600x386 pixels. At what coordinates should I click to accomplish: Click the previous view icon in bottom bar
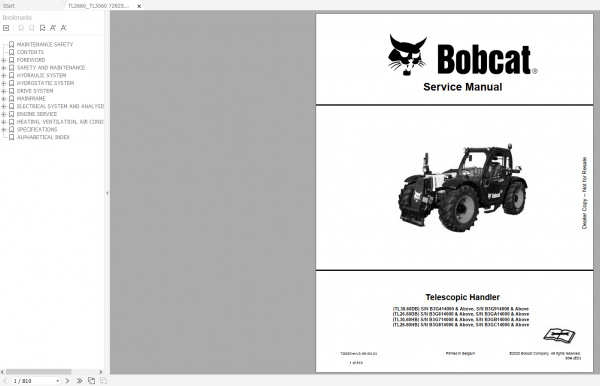click(x=91, y=381)
